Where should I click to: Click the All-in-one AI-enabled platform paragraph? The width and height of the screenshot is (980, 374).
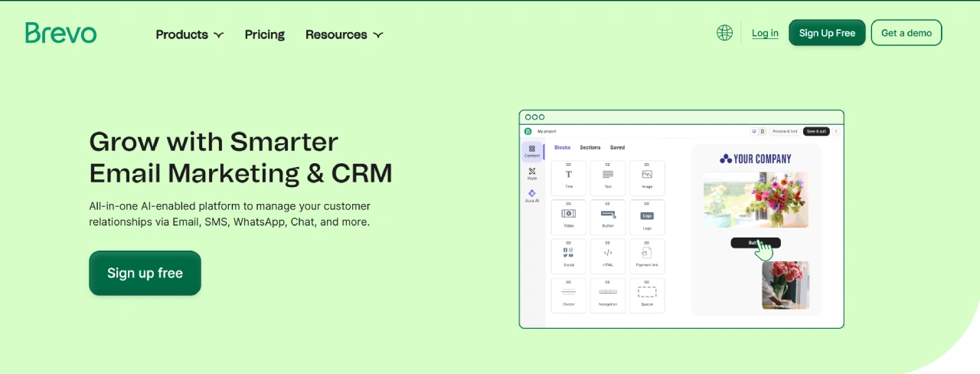point(230,214)
